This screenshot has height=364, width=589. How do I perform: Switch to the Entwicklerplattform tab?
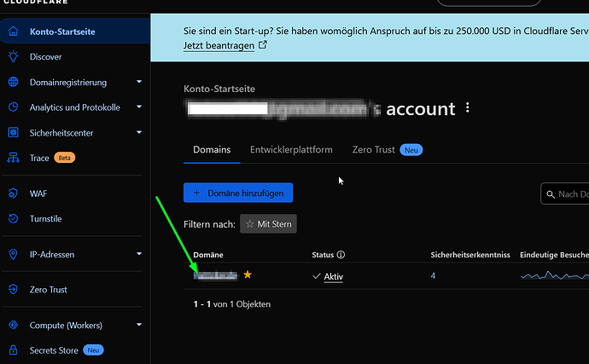click(291, 150)
